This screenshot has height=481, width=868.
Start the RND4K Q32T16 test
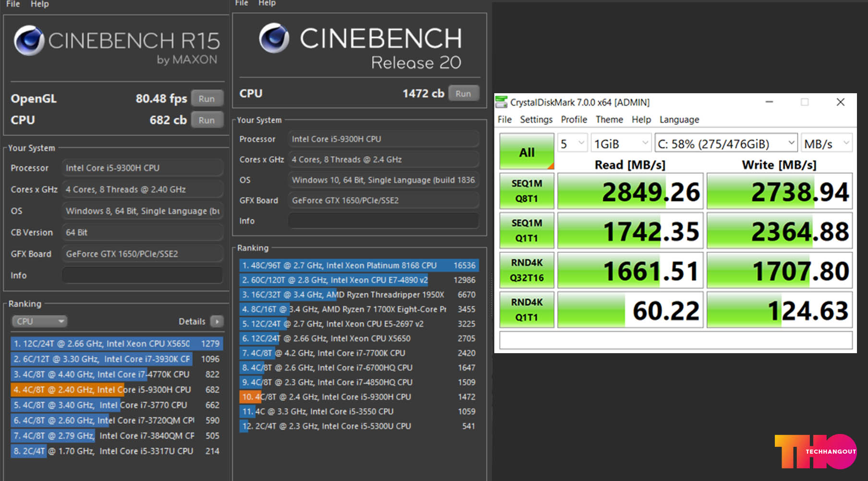[527, 270]
